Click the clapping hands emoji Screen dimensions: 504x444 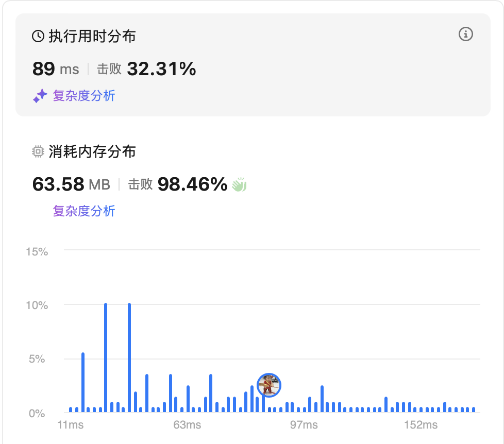(x=239, y=184)
